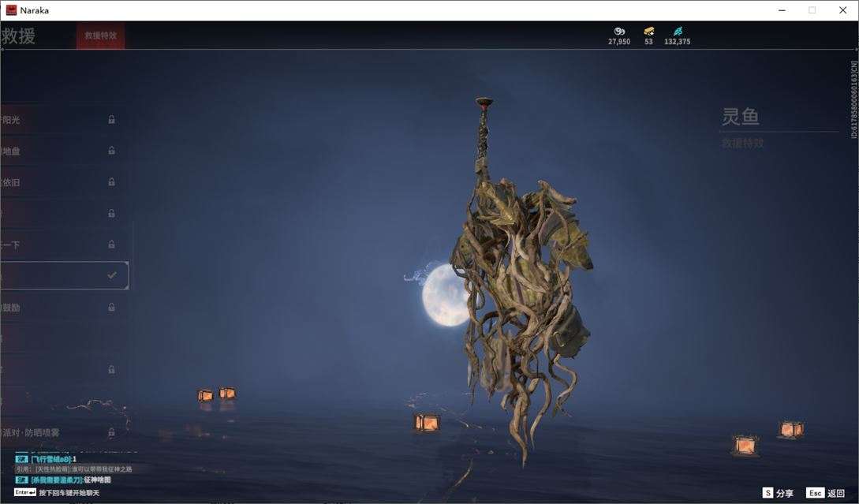The width and height of the screenshot is (859, 504).
Task: Open the 救援特效 tab at top
Action: pos(100,35)
